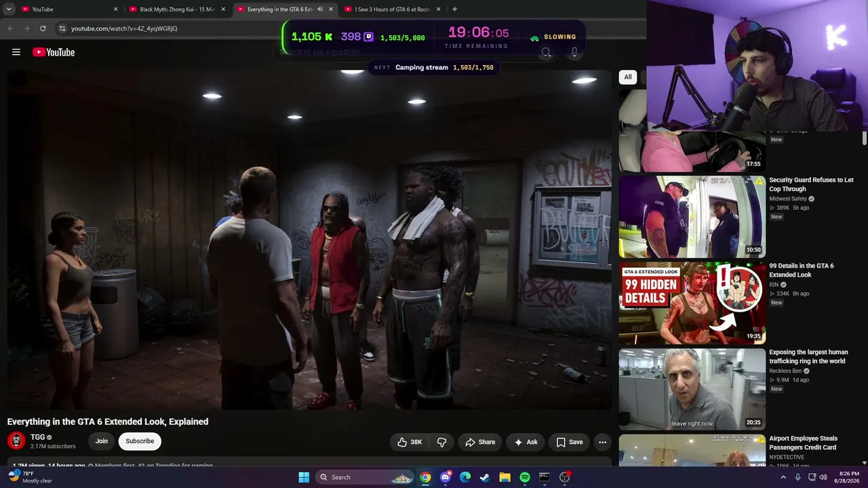Screen dimensions: 868x488
Task: Open 99 Hidden Details video thumbnail
Action: coord(692,303)
